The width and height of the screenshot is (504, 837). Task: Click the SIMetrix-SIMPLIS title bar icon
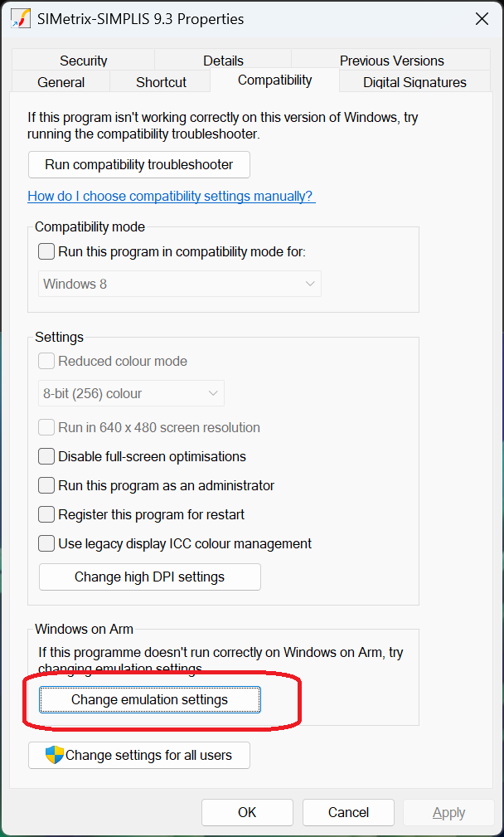[22, 18]
